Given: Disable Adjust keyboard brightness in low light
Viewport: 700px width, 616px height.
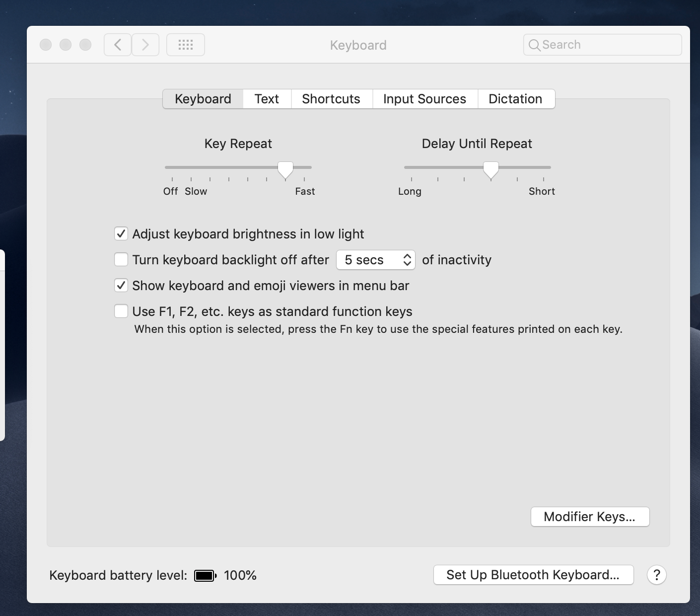Looking at the screenshot, I should click(121, 233).
